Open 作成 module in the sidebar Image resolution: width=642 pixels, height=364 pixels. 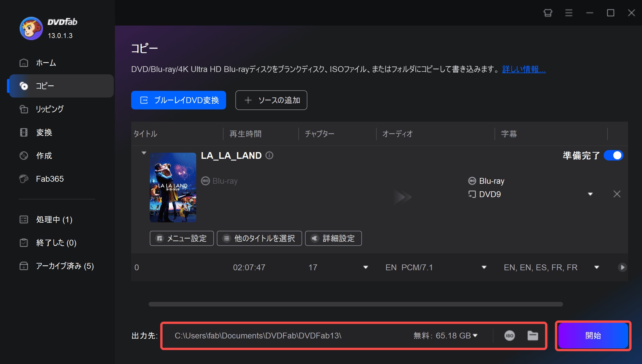click(x=61, y=156)
